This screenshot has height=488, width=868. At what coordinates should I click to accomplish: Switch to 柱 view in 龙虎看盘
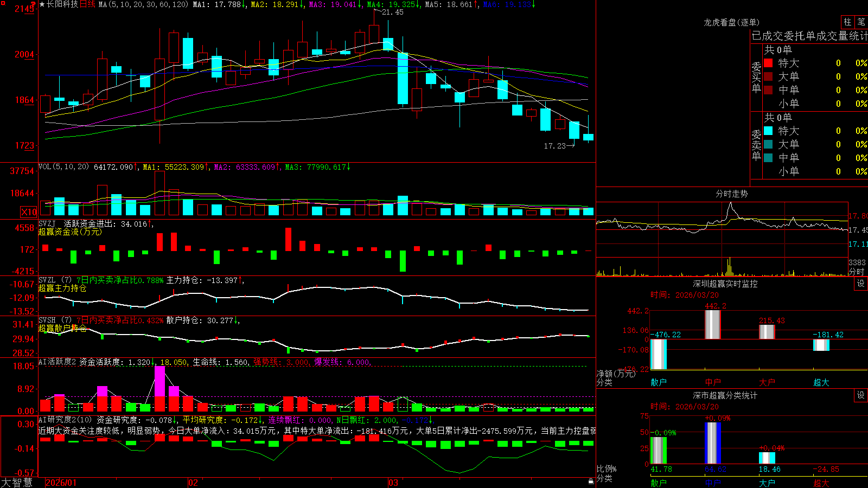pyautogui.click(x=847, y=22)
